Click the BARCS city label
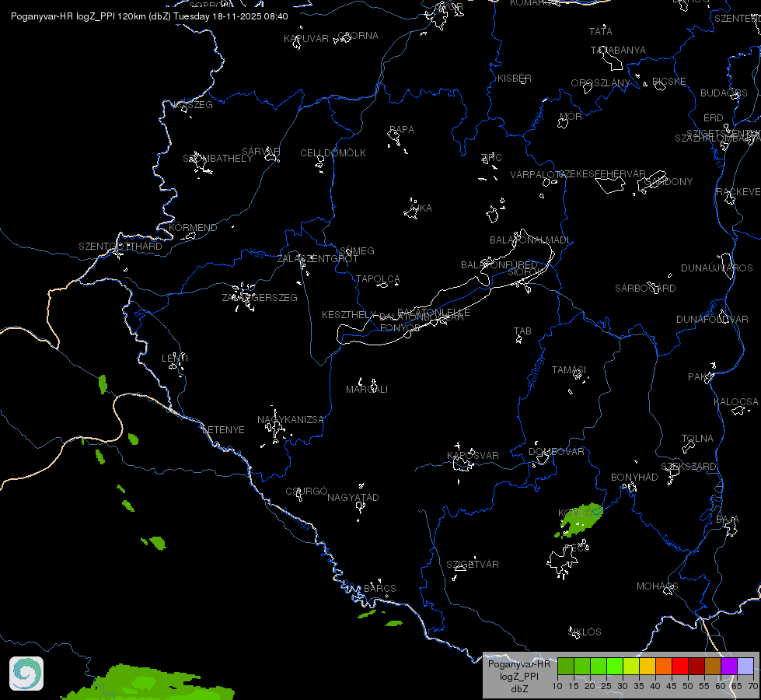The image size is (761, 700). [380, 588]
